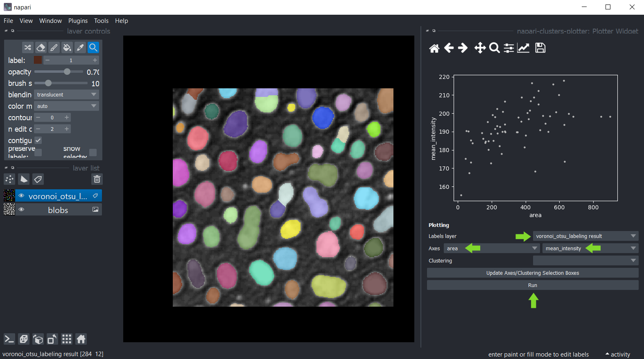The image size is (644, 359).
Task: Open the Plugins menu
Action: pyautogui.click(x=78, y=21)
